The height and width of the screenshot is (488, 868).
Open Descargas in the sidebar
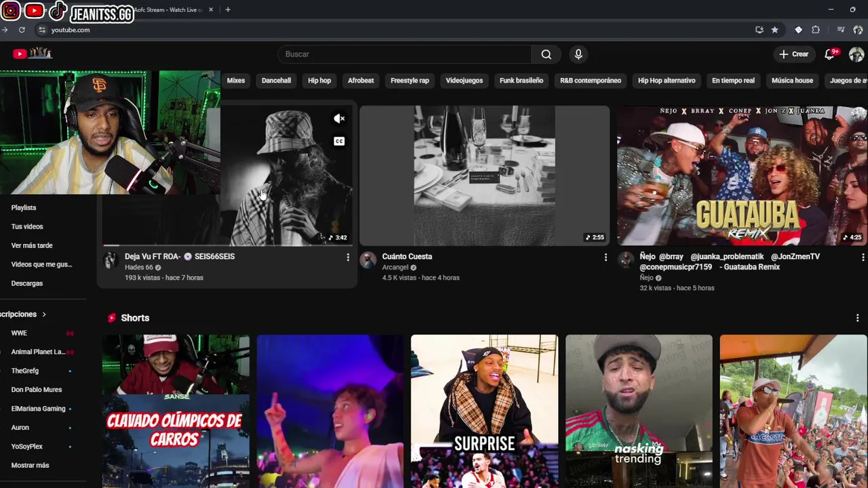click(x=27, y=284)
